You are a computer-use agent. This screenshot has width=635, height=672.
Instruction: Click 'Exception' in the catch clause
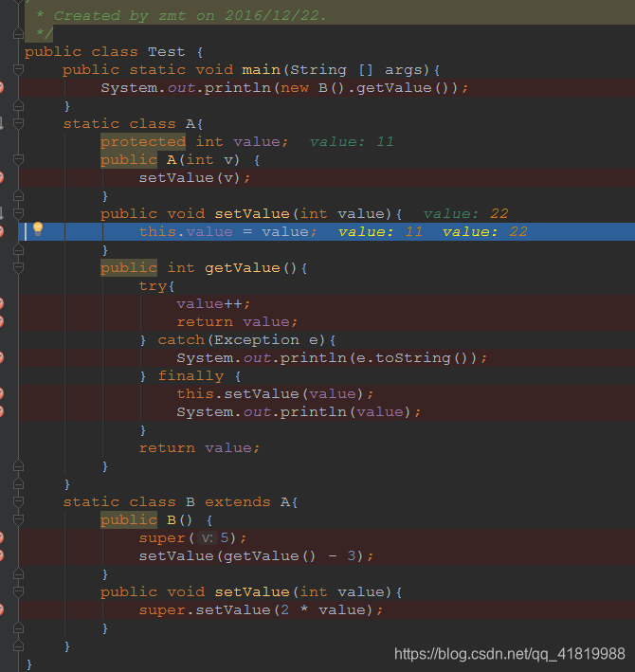256,340
